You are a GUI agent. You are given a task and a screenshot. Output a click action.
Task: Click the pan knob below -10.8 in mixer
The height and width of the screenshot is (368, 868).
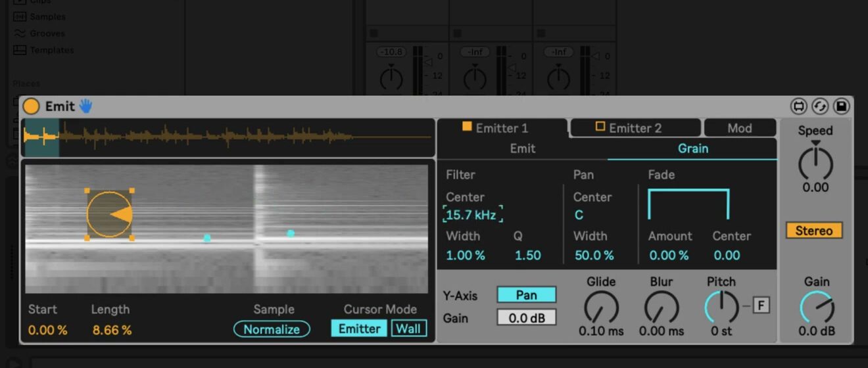[391, 79]
